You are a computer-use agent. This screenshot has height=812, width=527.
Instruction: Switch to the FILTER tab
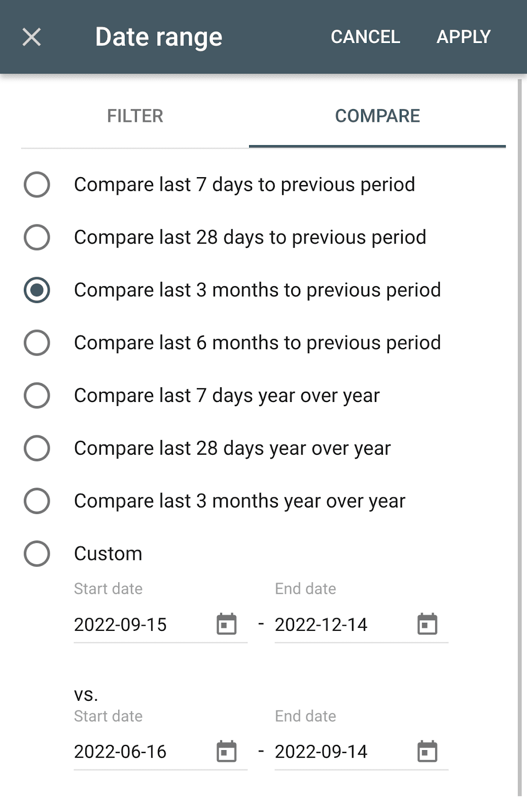coord(135,116)
